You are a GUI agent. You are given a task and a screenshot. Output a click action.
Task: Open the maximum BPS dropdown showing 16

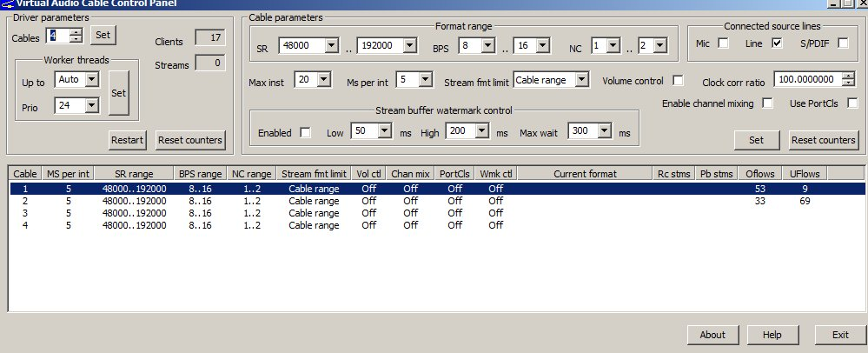pos(542,45)
